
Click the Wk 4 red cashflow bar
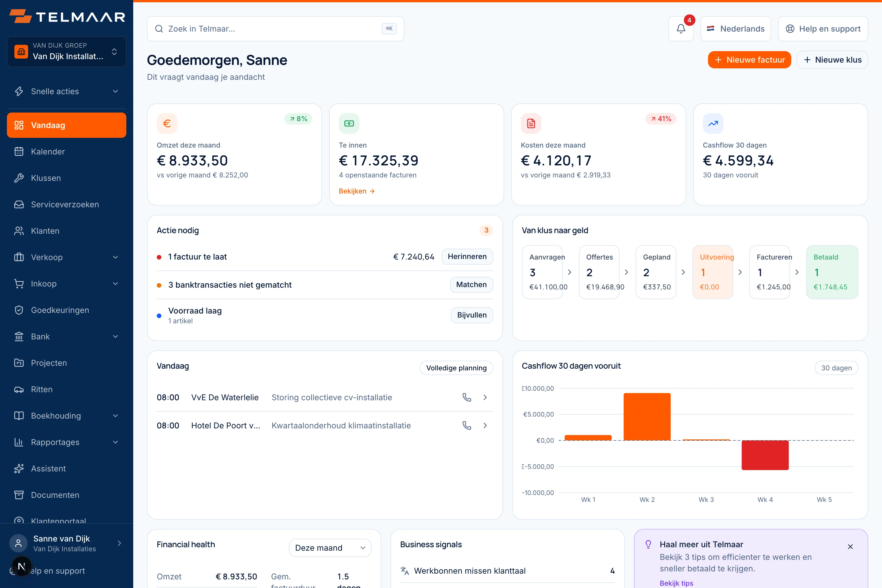pyautogui.click(x=765, y=455)
